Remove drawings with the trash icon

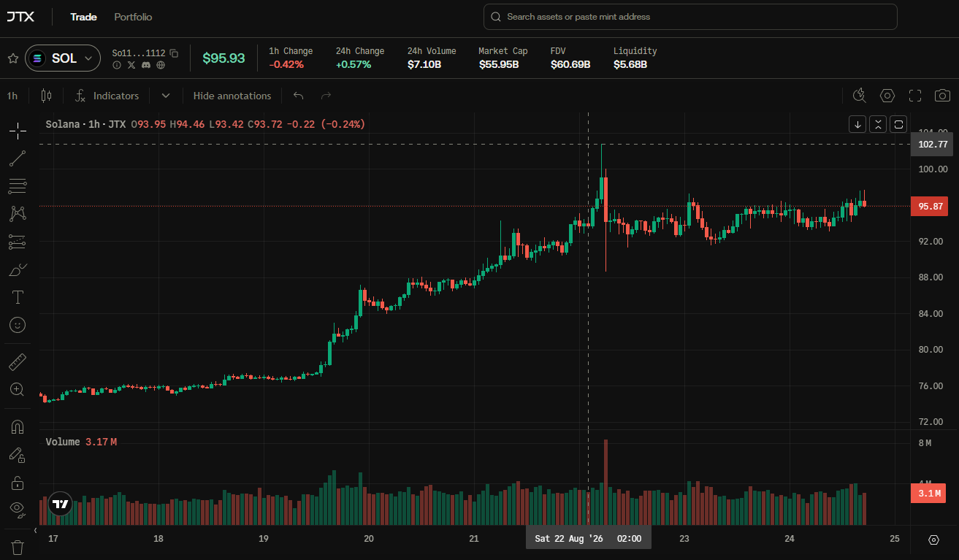(18, 547)
